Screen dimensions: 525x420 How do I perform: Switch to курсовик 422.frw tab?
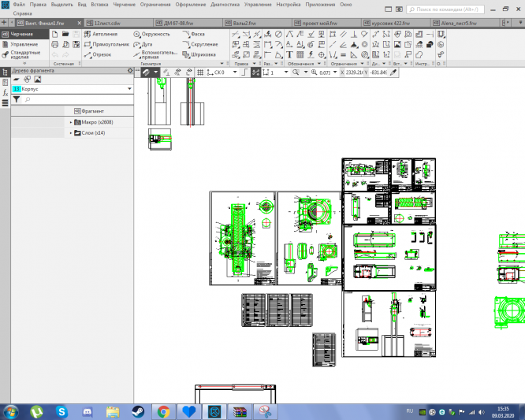pyautogui.click(x=397, y=23)
